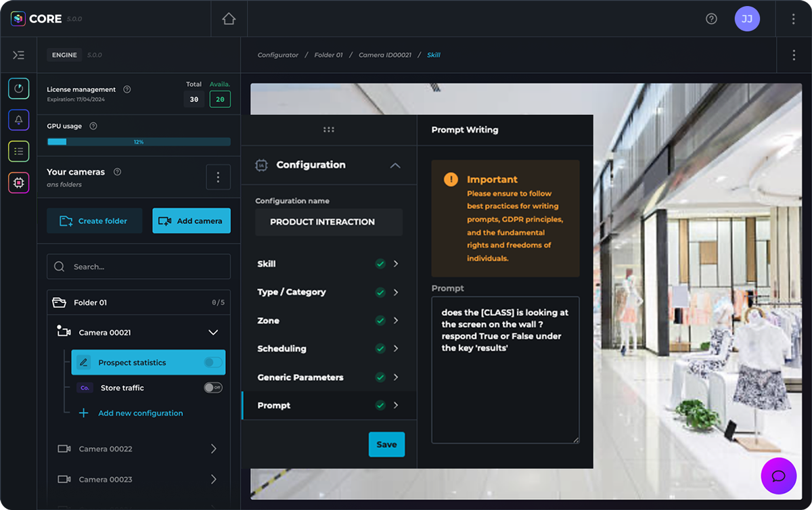Click the GPU usage progress bar

click(x=139, y=141)
